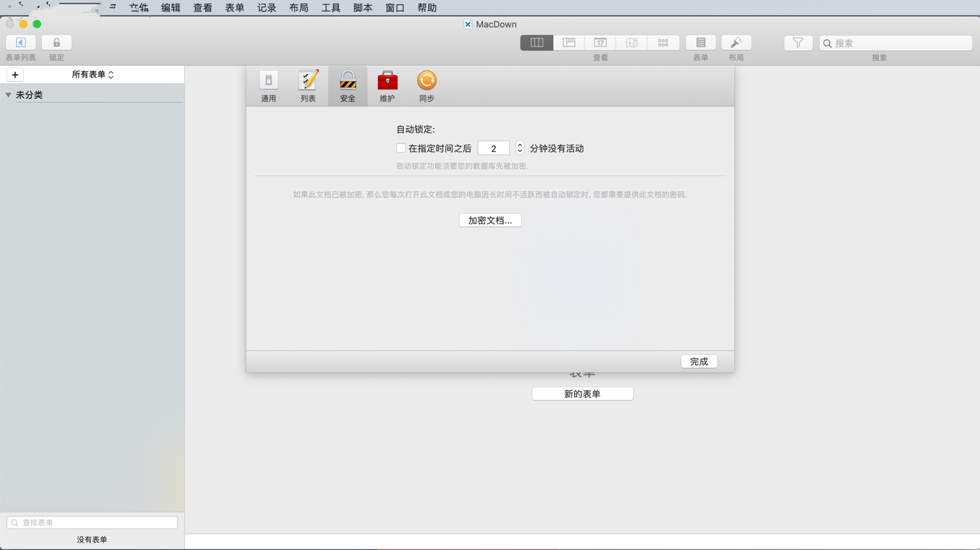Screen dimensions: 980x550
Task: Open the 工具 menu
Action: pyautogui.click(x=331, y=8)
